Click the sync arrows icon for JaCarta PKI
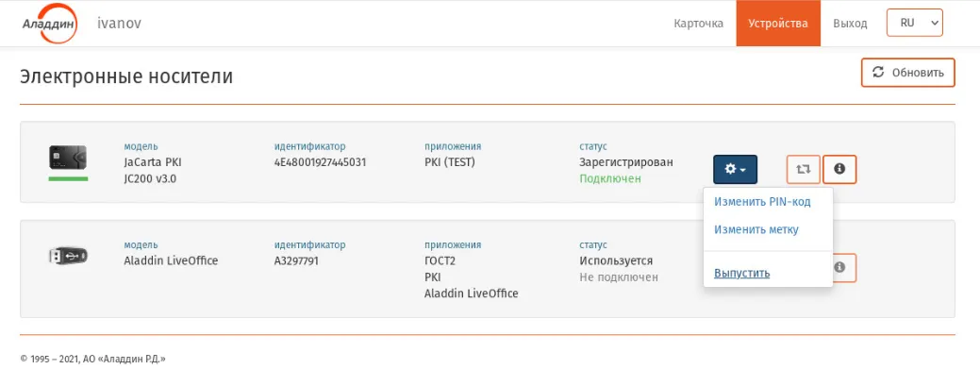This screenshot has width=980, height=386. 803,170
